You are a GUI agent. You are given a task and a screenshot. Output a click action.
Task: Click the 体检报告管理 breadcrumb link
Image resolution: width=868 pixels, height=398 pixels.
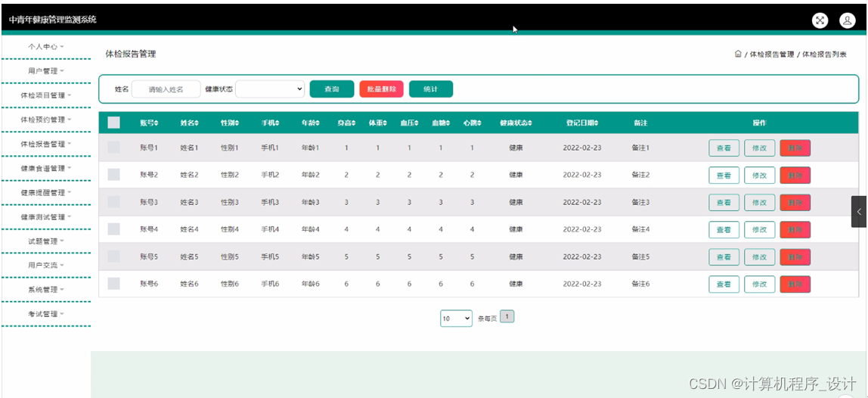[772, 54]
